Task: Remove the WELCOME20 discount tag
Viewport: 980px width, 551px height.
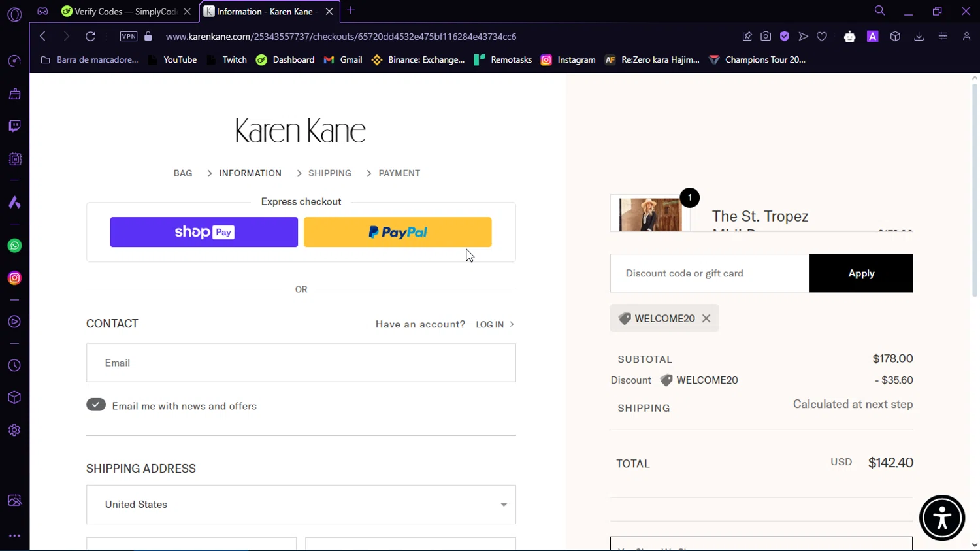Action: click(706, 318)
